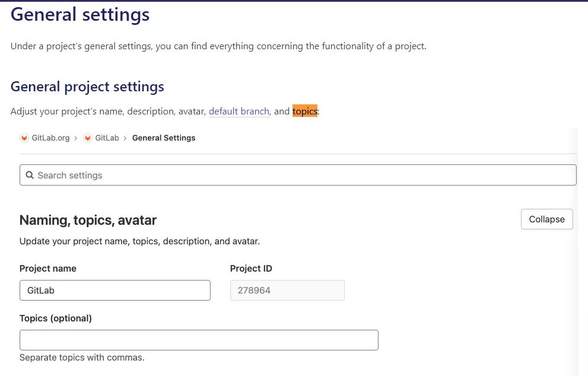The width and height of the screenshot is (588, 376).
Task: Click the Project ID field 278964
Action: [287, 290]
